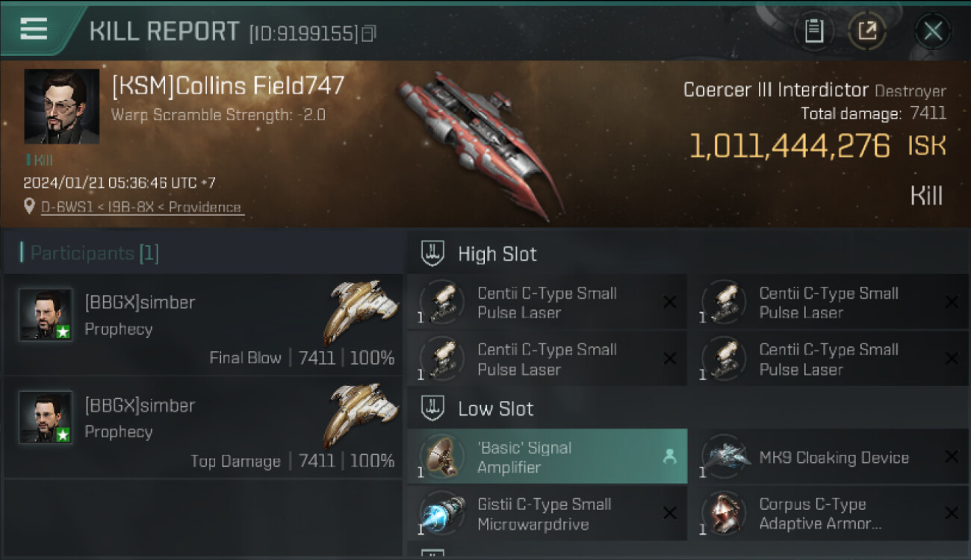Click the share export icon

(867, 31)
